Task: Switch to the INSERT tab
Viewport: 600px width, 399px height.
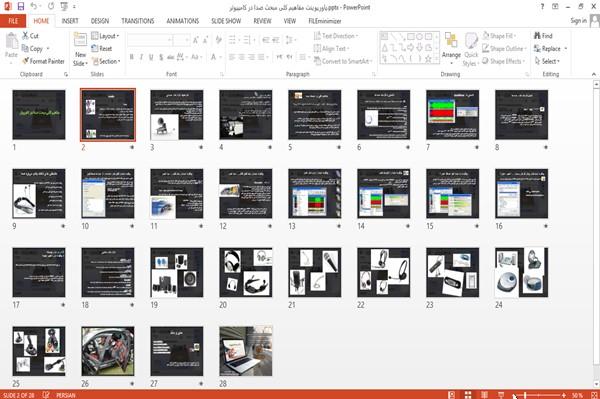Action: (x=70, y=21)
